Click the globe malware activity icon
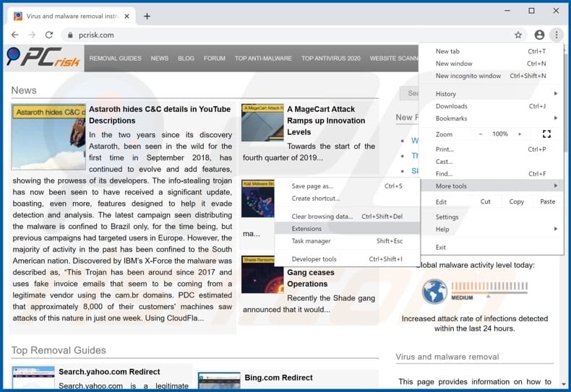The height and width of the screenshot is (392, 571). click(434, 291)
